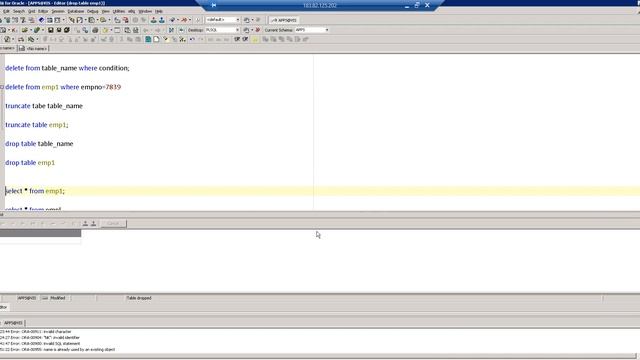The image size is (640, 360).
Task: Click line 'drop table emp1'
Action: (x=30, y=162)
